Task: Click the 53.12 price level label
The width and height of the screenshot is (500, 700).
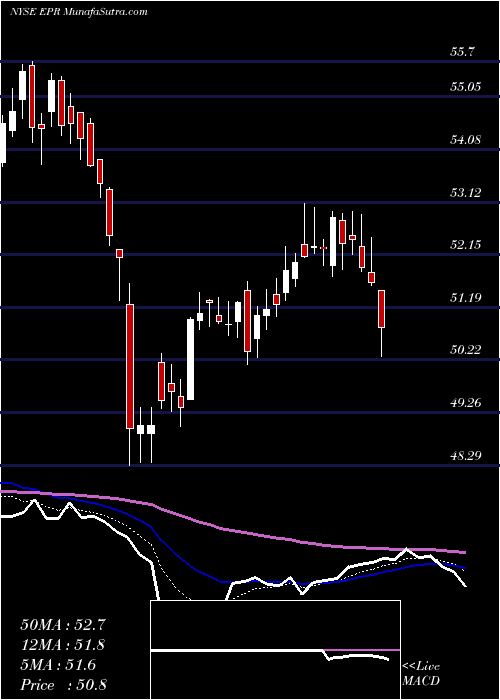Action: click(466, 193)
